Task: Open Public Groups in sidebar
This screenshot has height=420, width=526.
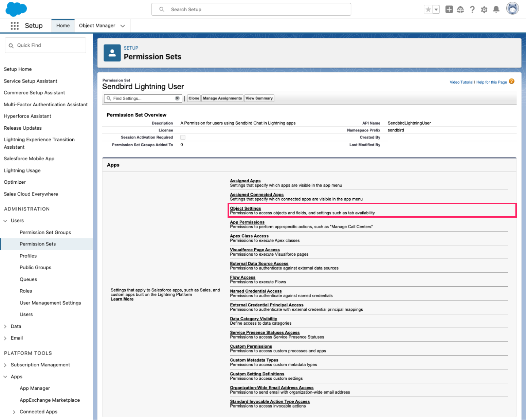Action: [35, 267]
